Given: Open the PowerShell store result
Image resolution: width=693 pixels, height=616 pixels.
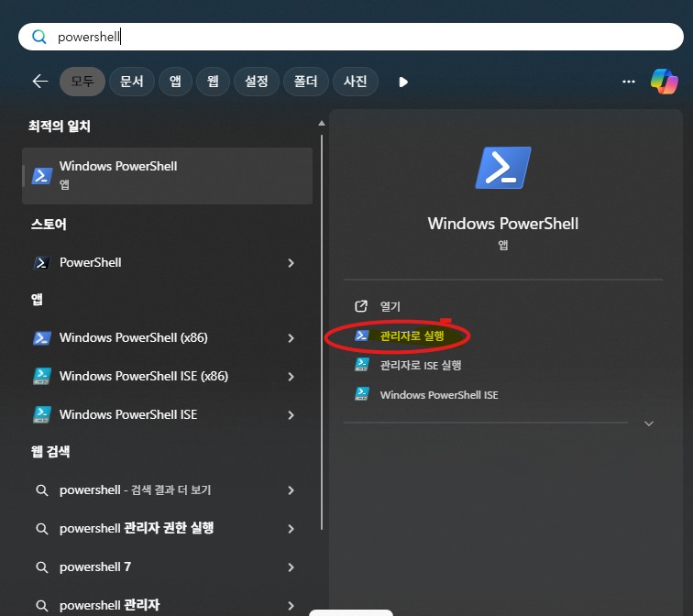Looking at the screenshot, I should coord(167,263).
